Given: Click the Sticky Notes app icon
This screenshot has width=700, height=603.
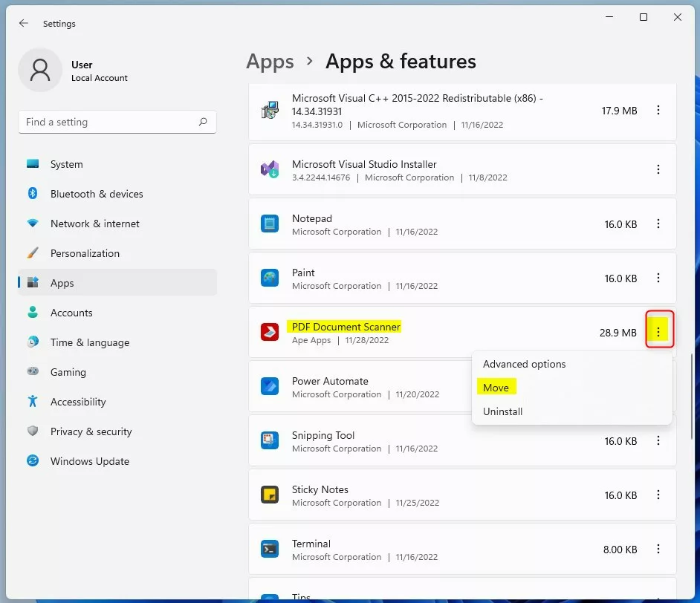Looking at the screenshot, I should (x=270, y=495).
